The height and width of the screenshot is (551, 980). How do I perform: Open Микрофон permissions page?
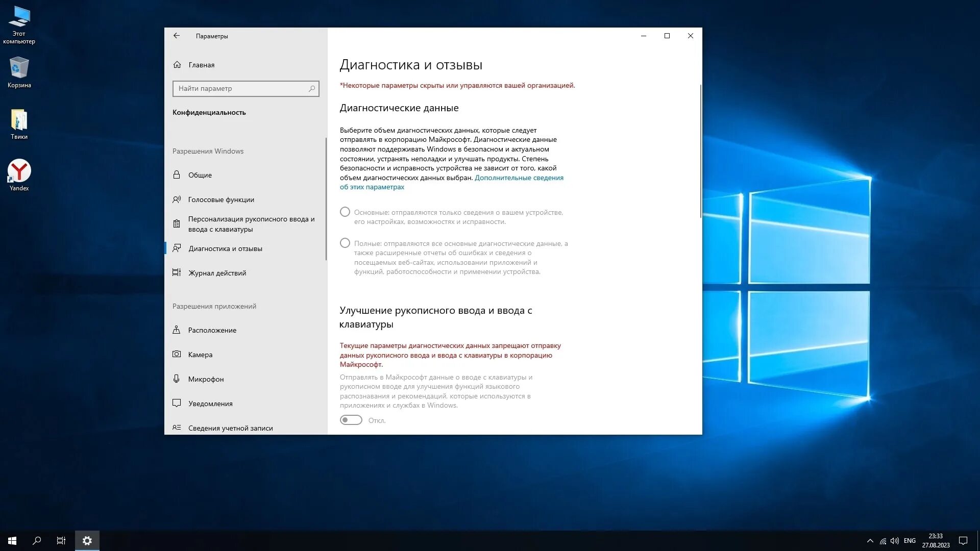[245, 379]
